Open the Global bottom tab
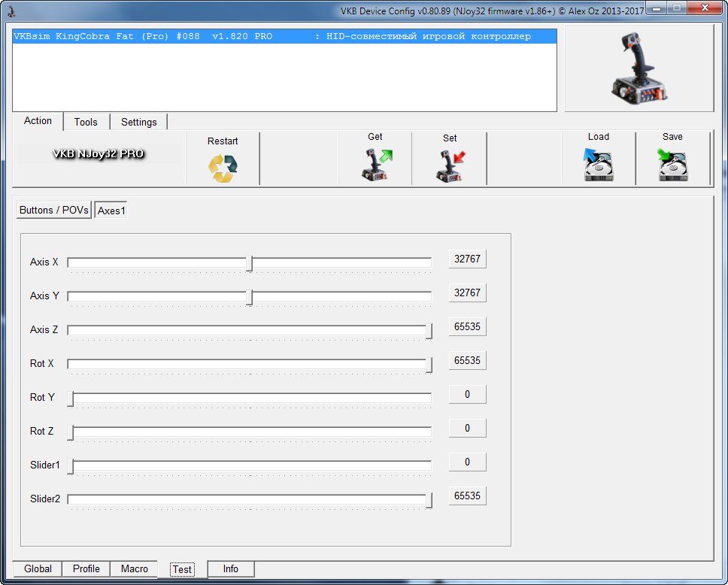728x585 pixels. (x=38, y=568)
